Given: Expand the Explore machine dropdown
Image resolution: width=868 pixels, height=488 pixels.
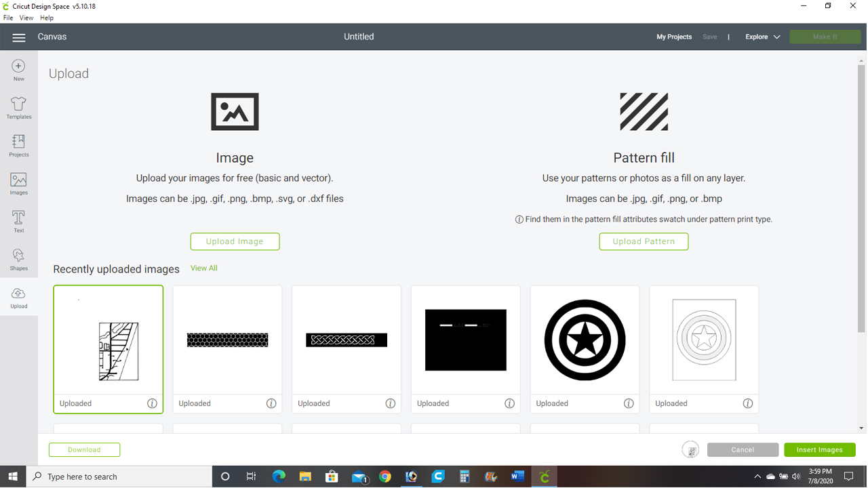Looking at the screenshot, I should pyautogui.click(x=763, y=37).
